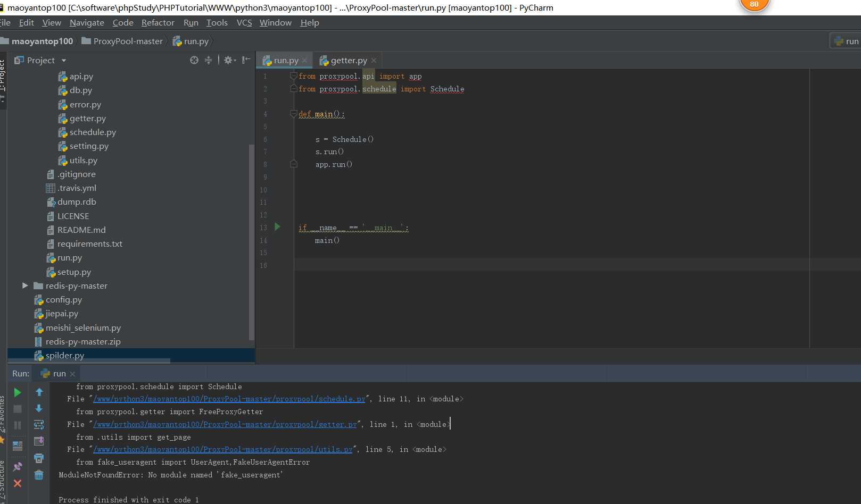Open the Tools menu
Screen dimensions: 861x504
click(217, 22)
